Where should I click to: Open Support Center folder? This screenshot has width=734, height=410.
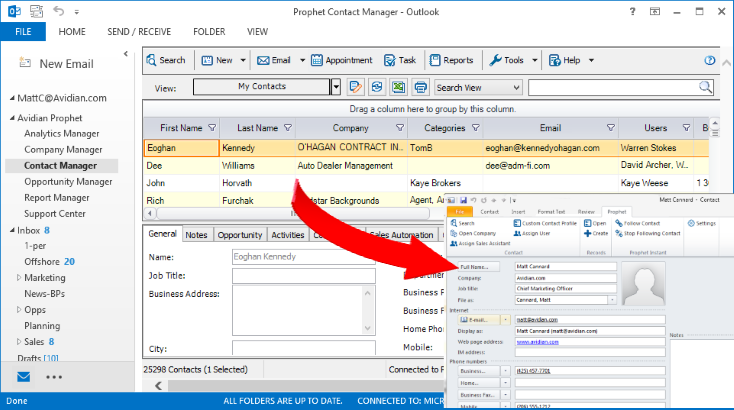55,214
